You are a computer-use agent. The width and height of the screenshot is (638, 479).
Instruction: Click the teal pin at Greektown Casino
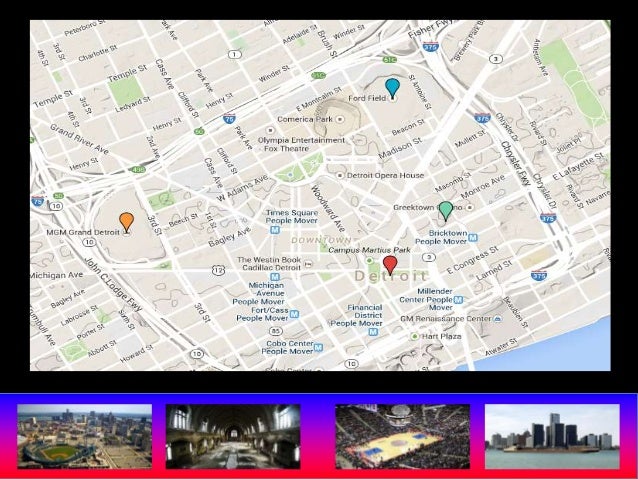tap(446, 211)
